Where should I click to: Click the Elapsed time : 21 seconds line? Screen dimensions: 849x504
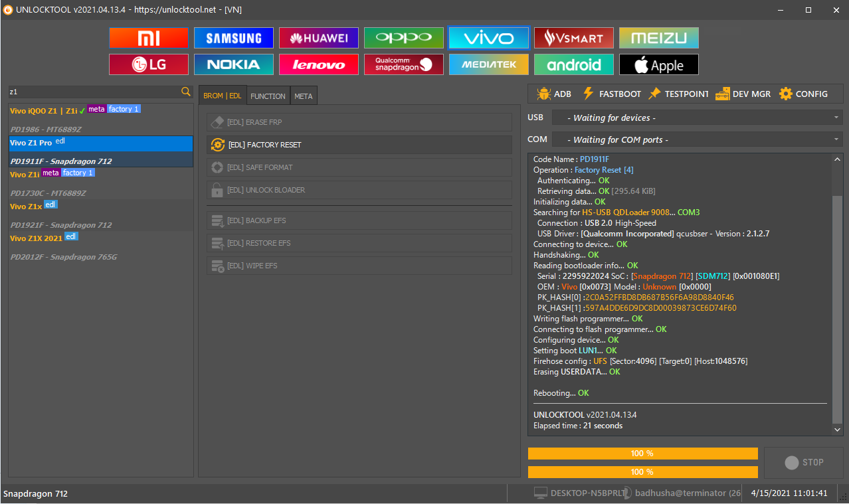[x=578, y=426]
